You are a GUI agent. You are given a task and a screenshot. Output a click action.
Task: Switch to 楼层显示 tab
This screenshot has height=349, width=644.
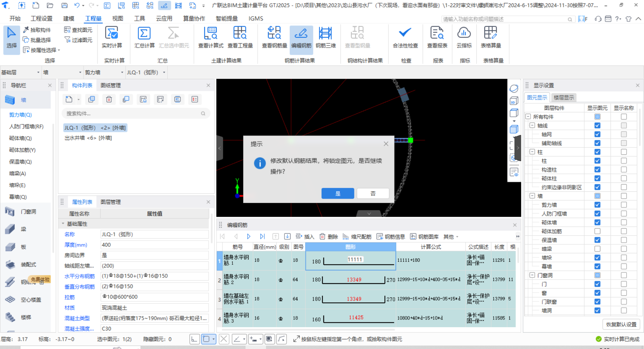tap(564, 98)
